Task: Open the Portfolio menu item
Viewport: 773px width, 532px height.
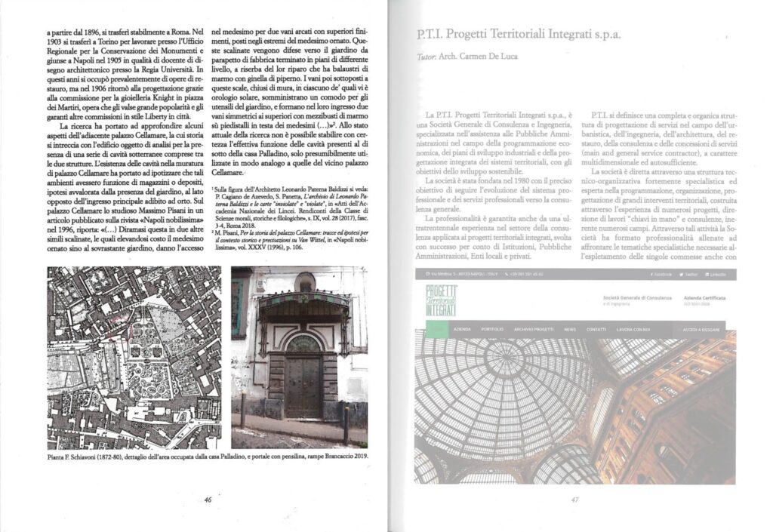Action: (492, 330)
